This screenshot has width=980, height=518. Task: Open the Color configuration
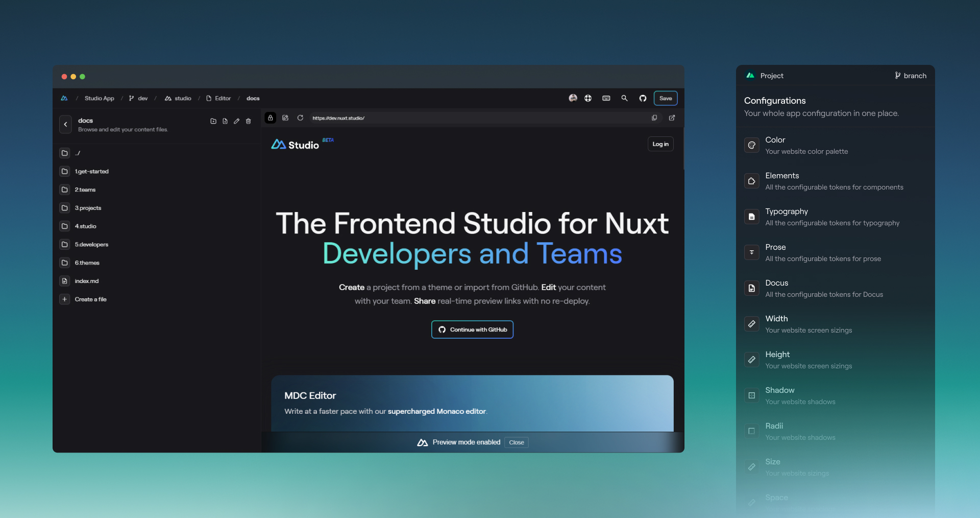(836, 145)
